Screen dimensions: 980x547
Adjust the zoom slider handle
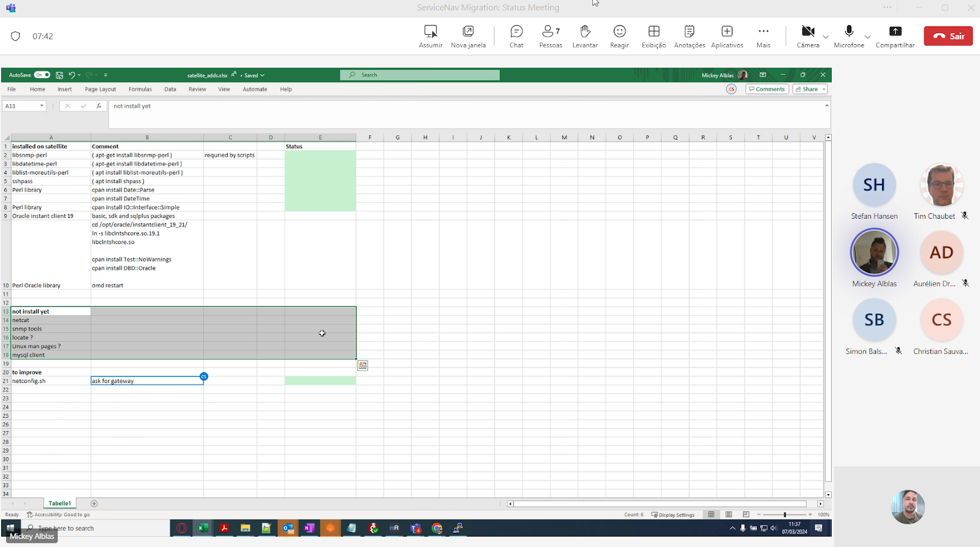click(785, 515)
